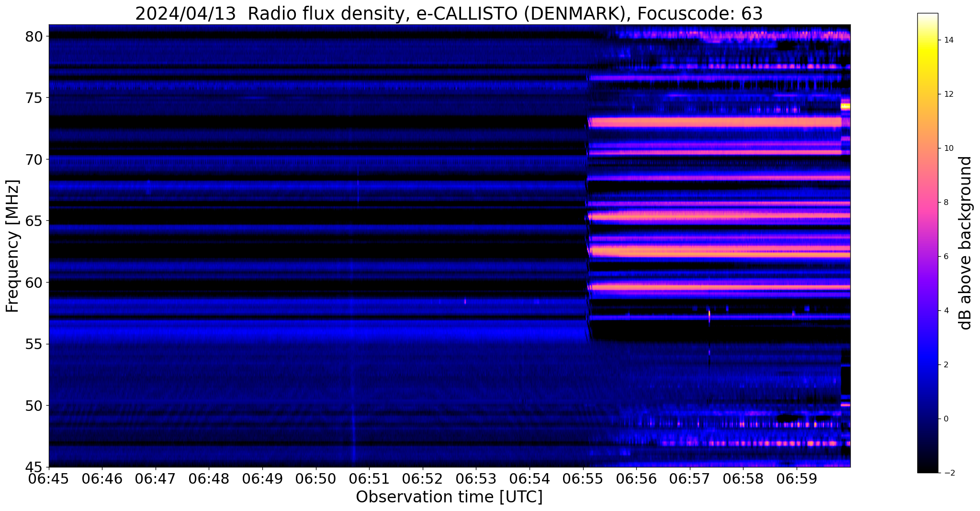Click the 06:56 time tick label
The image size is (980, 511).
tap(636, 478)
